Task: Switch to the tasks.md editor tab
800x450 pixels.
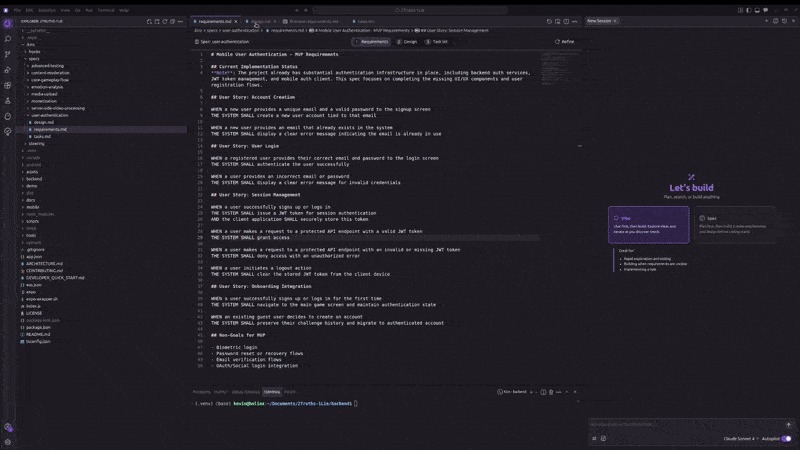Action: click(x=365, y=21)
